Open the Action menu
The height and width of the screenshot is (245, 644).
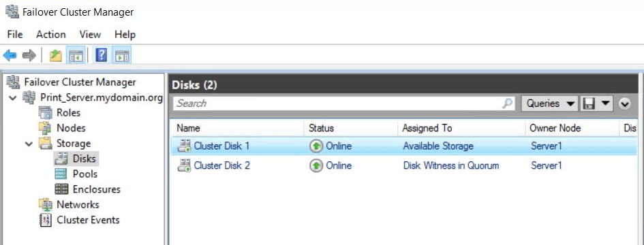pyautogui.click(x=51, y=35)
